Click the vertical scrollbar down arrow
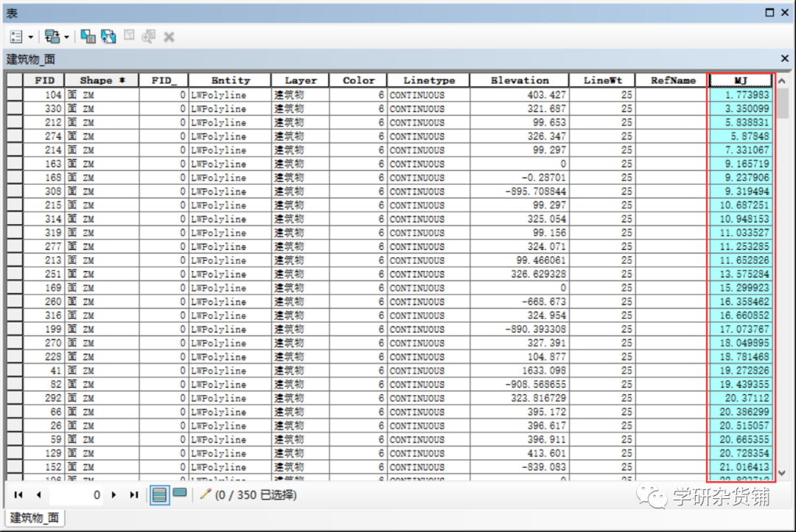796x532 pixels. [x=782, y=472]
